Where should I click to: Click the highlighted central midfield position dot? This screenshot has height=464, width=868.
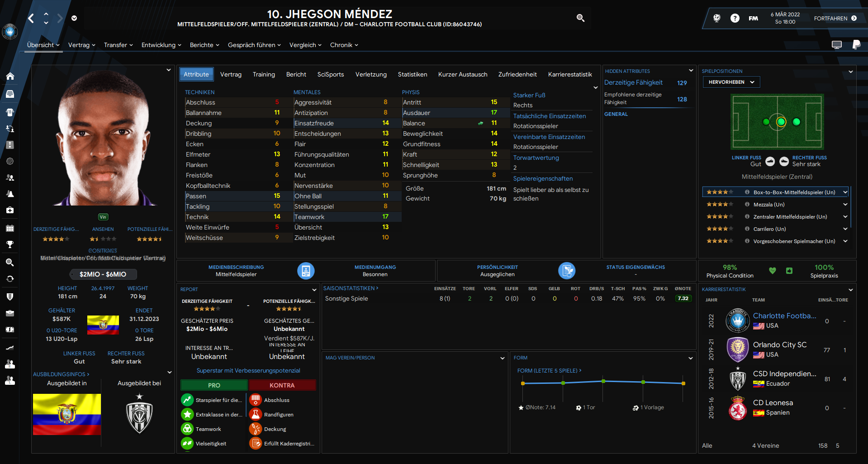click(x=781, y=122)
